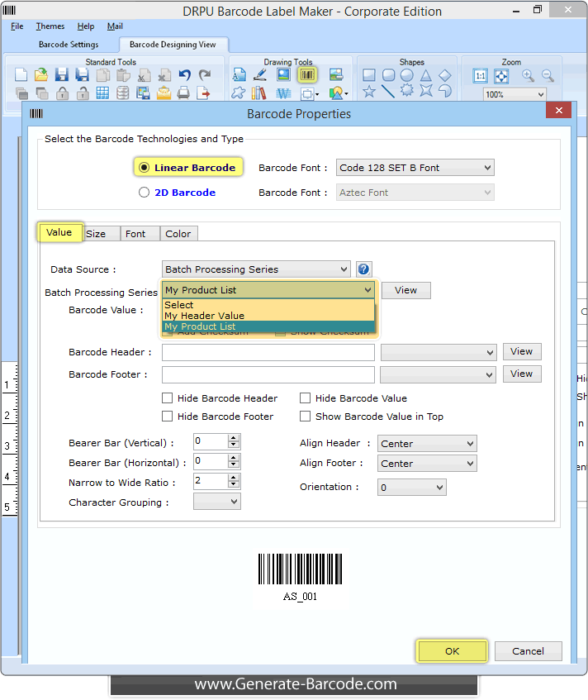588x700 pixels.
Task: Enable the Hide Barcode Footer checkbox
Action: [x=168, y=417]
